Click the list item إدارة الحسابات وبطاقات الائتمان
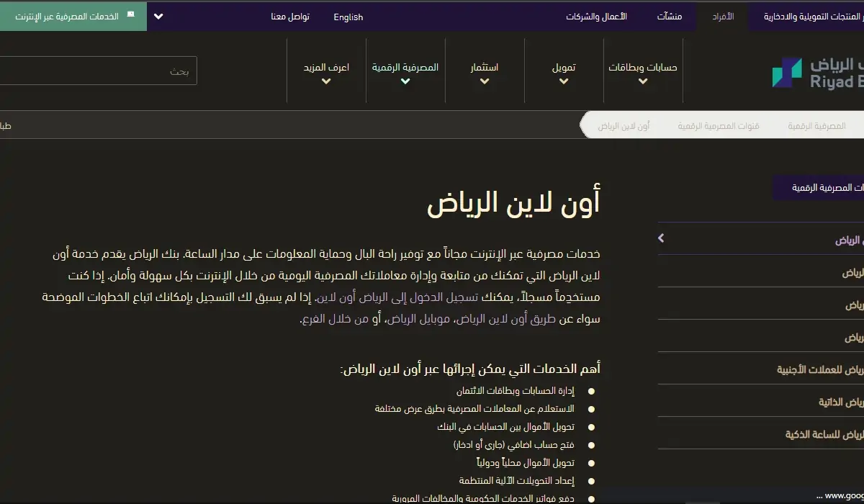Image resolution: width=864 pixels, height=504 pixels. [x=516, y=391]
